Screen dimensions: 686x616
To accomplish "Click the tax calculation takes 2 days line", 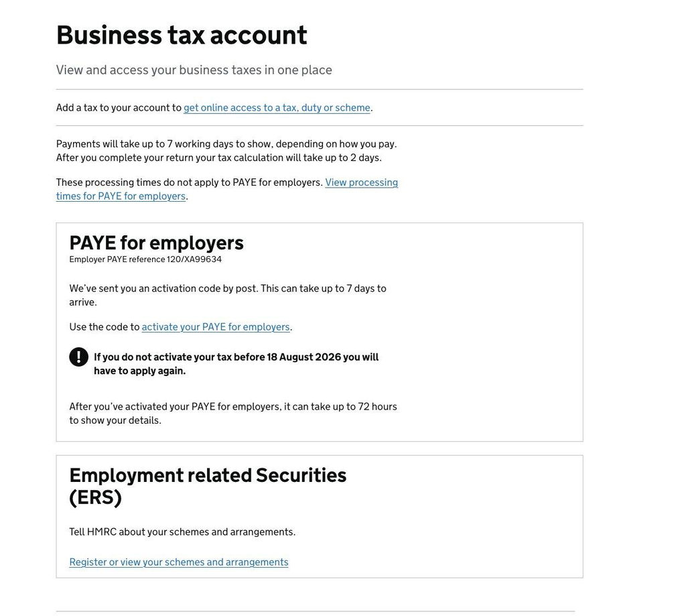I will click(219, 158).
